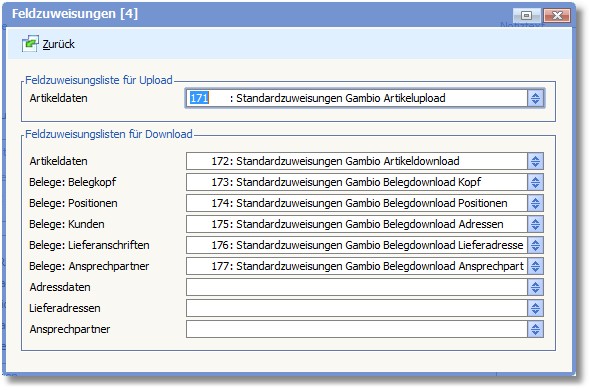This screenshot has height=390, width=590.
Task: Maximize the Feldzuweisungen window
Action: tap(526, 15)
